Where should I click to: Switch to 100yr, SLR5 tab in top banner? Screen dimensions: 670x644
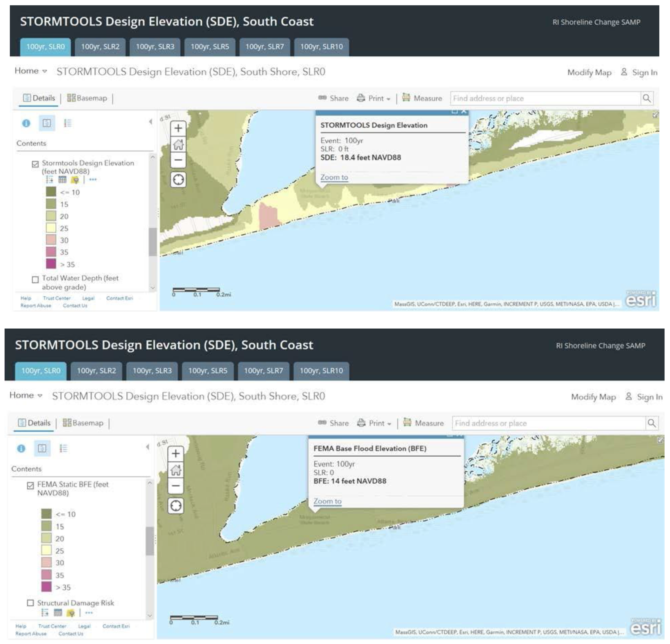(210, 47)
